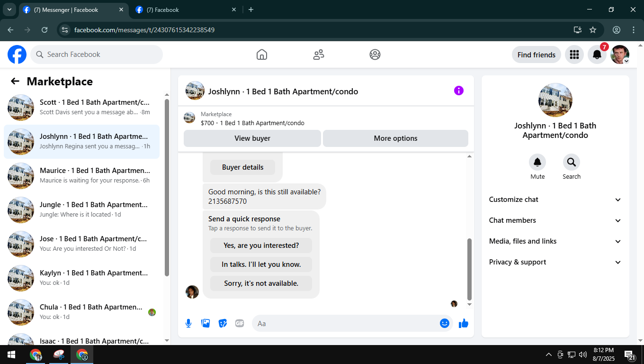Open the notifications bell with 7 badge
644x364 pixels.
click(x=597, y=55)
